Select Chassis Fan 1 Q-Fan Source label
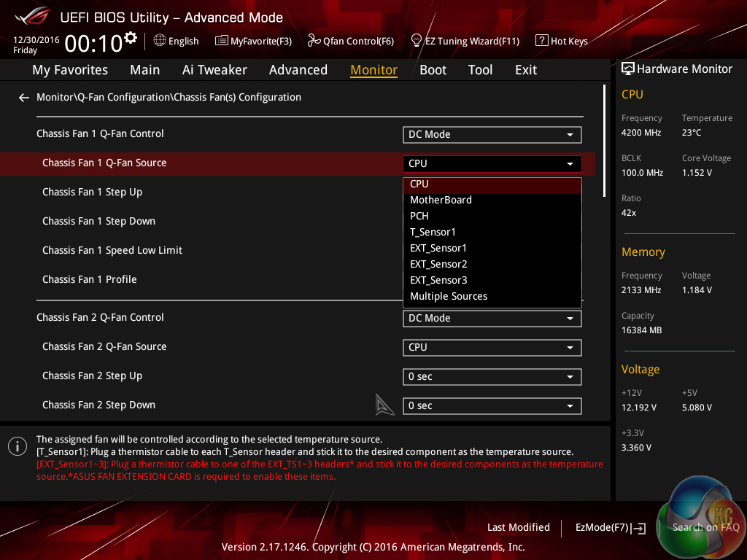This screenshot has height=560, width=747. 104,163
